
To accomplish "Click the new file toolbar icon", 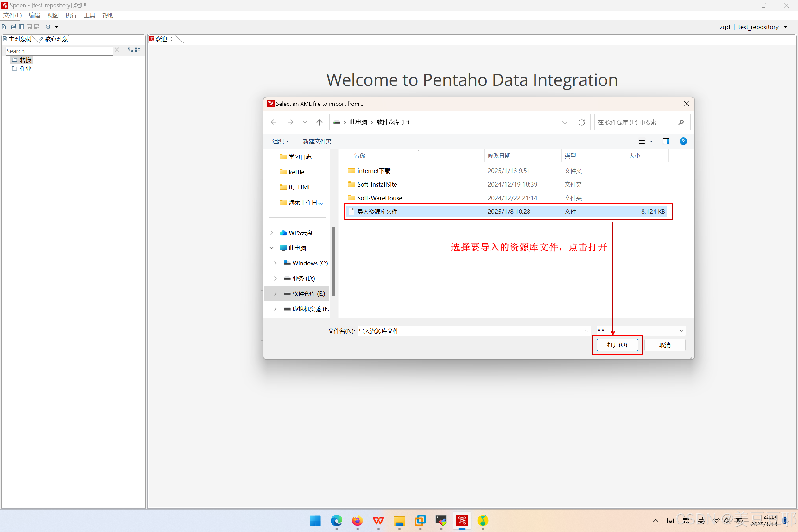I will pos(4,27).
